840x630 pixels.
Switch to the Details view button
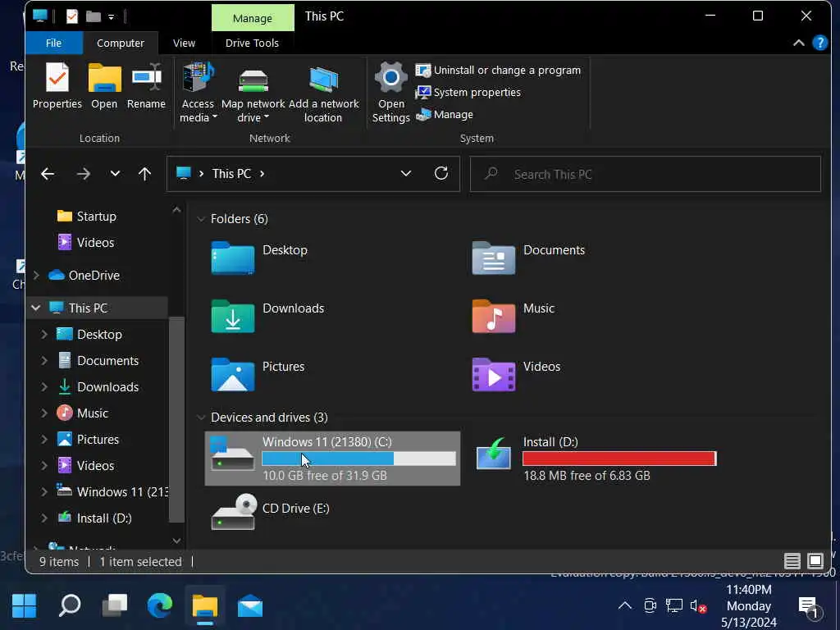(x=792, y=561)
